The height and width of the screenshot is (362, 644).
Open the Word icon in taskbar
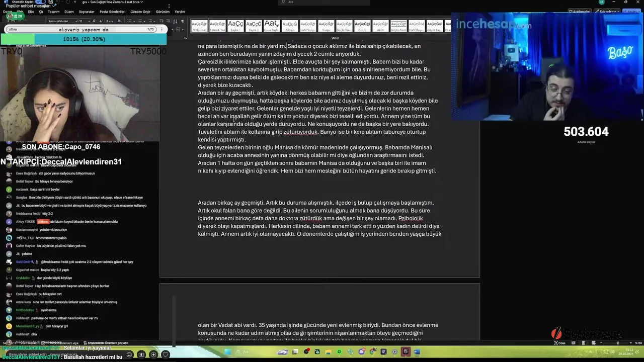point(417,352)
